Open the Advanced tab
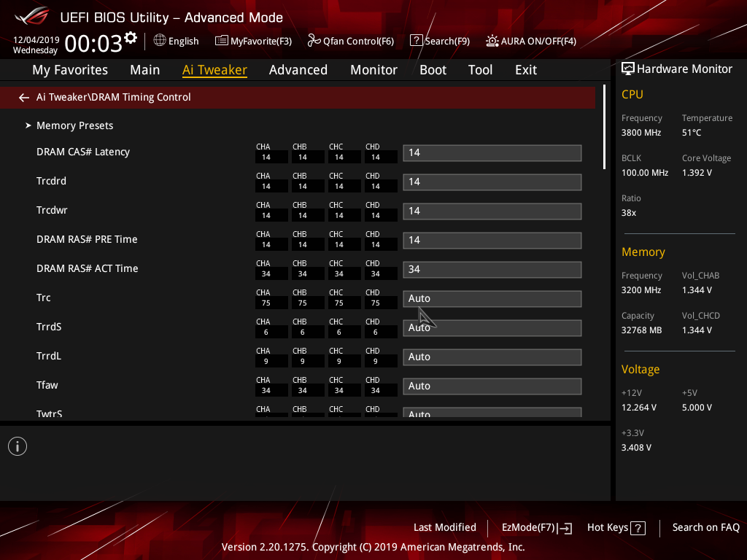The image size is (747, 560). click(298, 70)
